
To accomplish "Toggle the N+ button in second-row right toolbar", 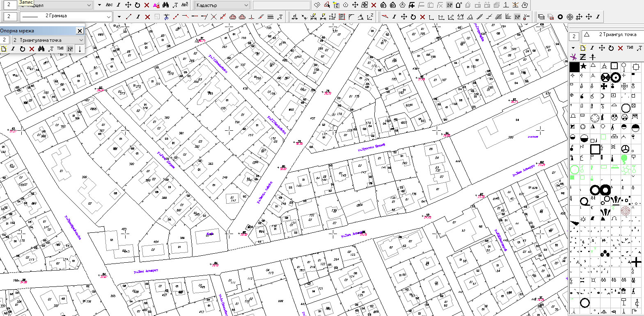I will [x=517, y=17].
